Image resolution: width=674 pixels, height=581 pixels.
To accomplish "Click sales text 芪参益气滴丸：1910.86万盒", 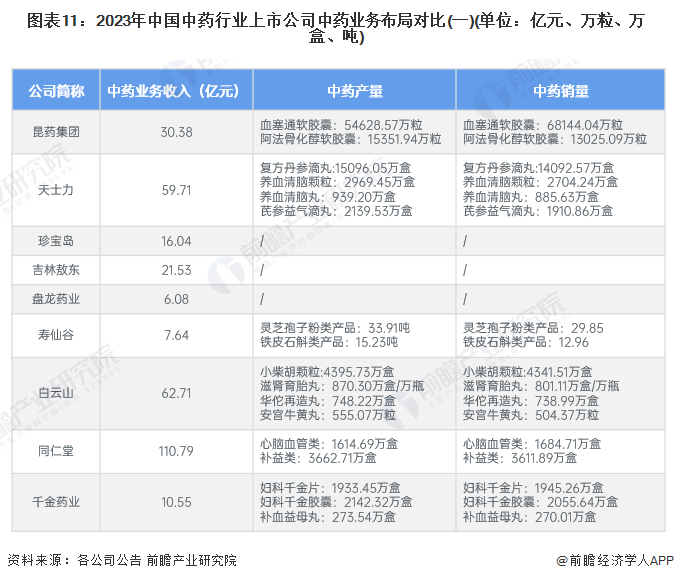I will click(x=538, y=211).
